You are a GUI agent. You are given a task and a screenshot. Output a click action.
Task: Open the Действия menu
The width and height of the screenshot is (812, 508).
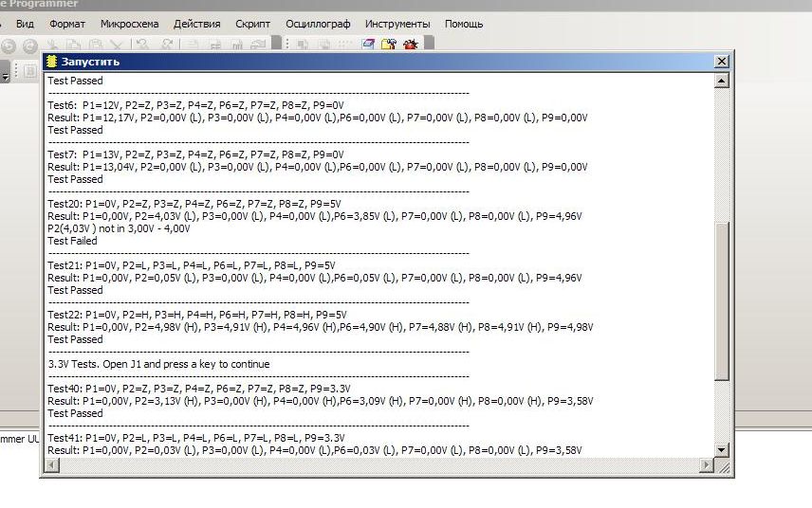196,24
